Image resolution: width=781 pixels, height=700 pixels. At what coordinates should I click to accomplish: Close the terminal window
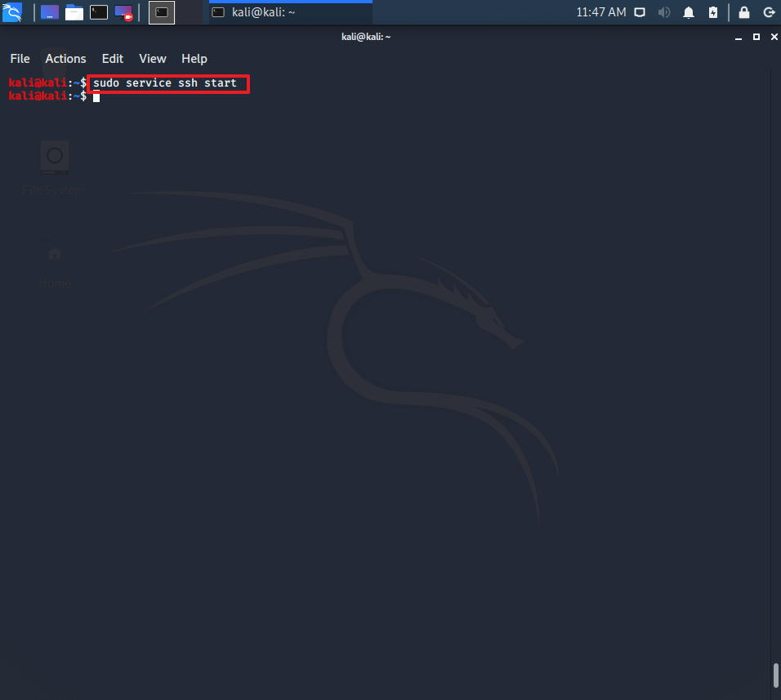(774, 37)
